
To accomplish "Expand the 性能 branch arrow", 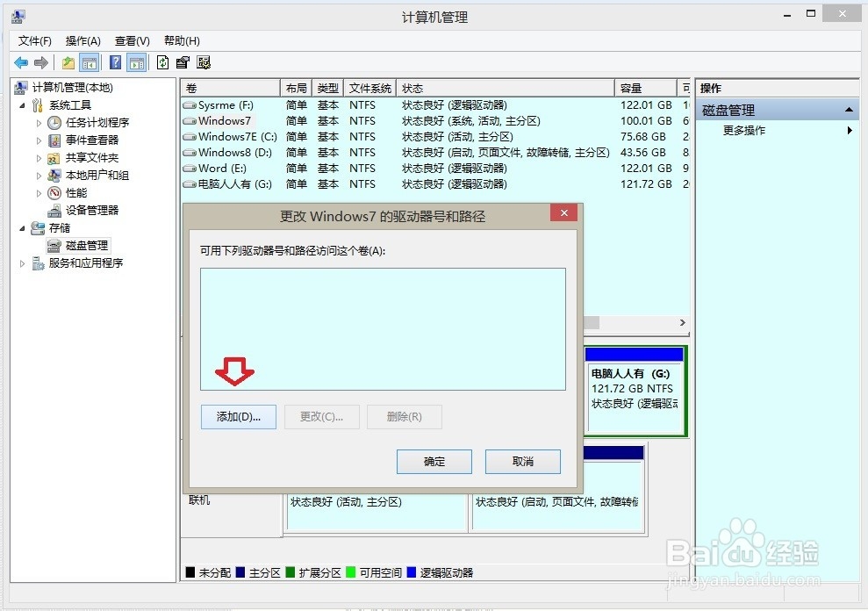I will (39, 193).
